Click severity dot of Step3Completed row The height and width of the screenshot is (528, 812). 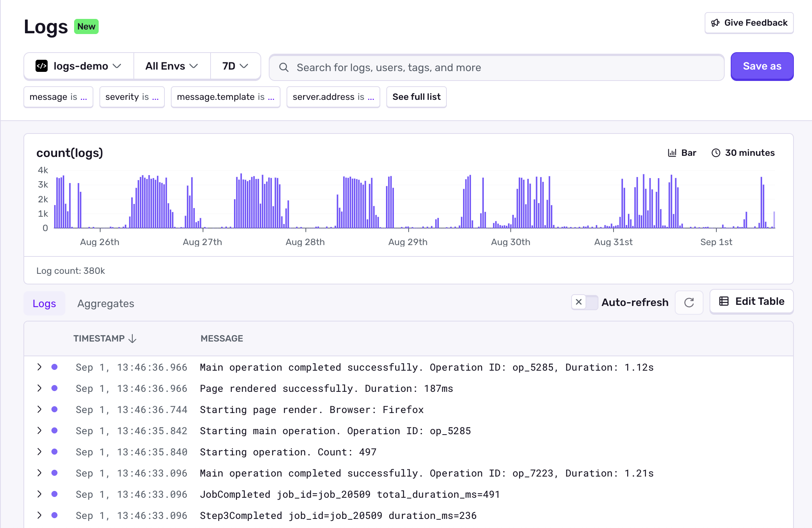[x=54, y=515]
